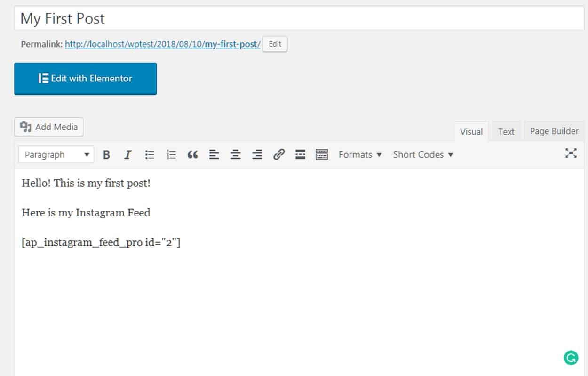Viewport: 588px width, 376px height.
Task: Apply blockquote formatting
Action: tap(192, 155)
